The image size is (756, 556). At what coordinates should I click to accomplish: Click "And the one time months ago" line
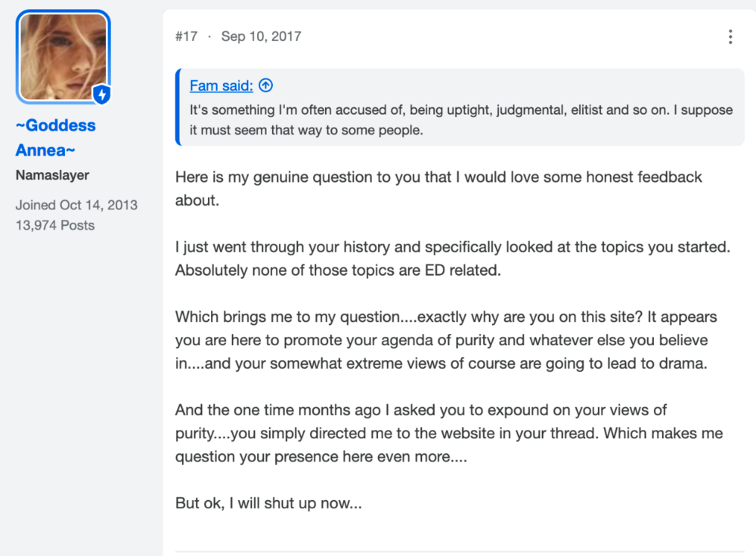click(421, 409)
